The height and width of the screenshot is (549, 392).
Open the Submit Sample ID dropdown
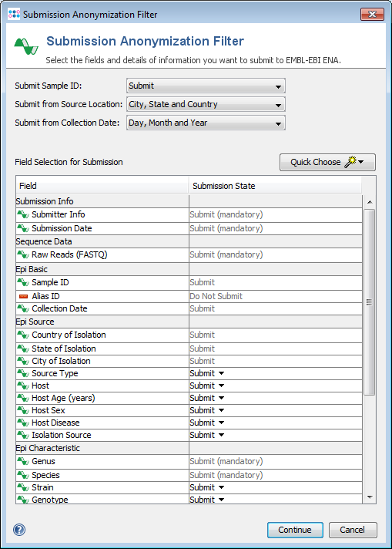[206, 86]
